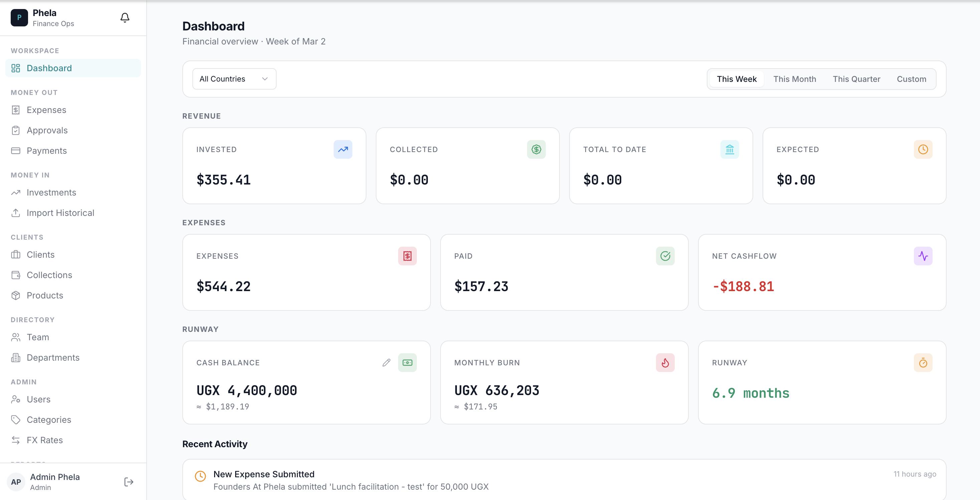This screenshot has width=980, height=500.
Task: Go to FX Rates page
Action: pyautogui.click(x=44, y=440)
